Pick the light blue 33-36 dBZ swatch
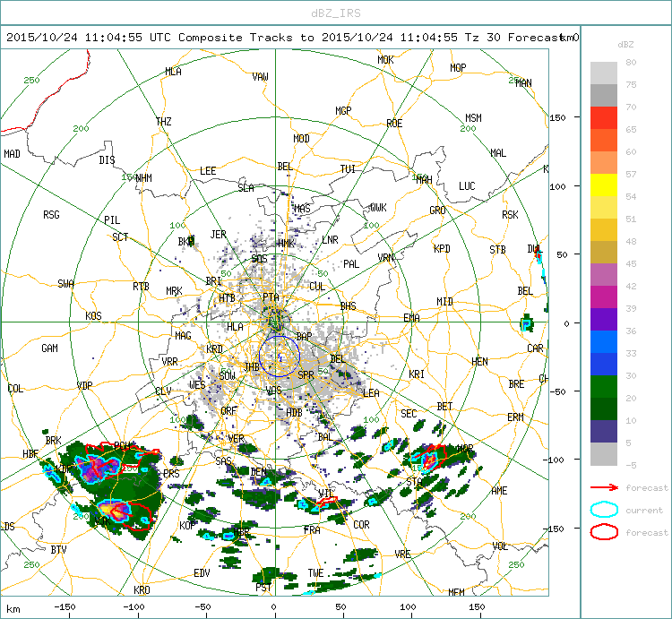Image resolution: width=672 pixels, height=619 pixels. 603,341
